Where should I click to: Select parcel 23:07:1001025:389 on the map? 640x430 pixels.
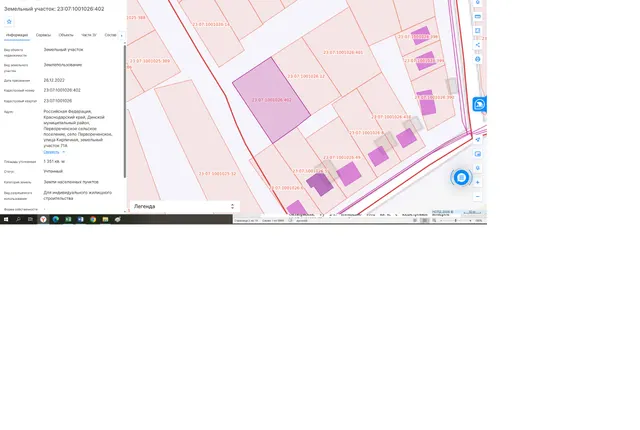150,61
